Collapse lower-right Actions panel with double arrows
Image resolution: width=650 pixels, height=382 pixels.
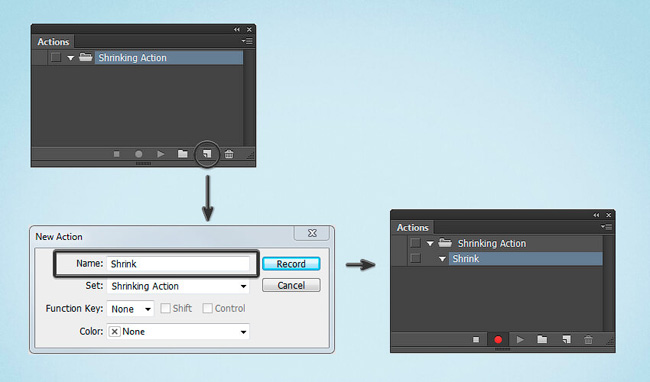(596, 215)
